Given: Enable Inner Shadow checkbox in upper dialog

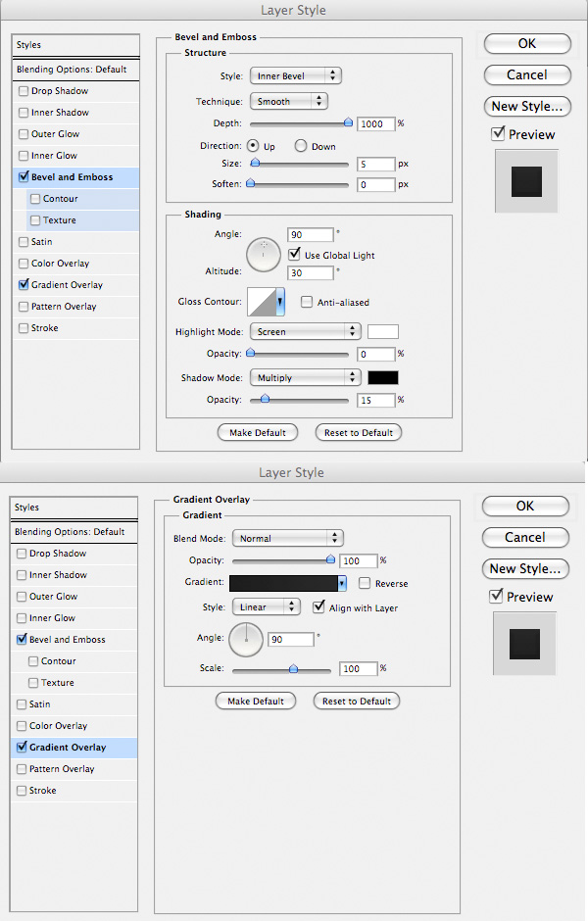Looking at the screenshot, I should [24, 113].
